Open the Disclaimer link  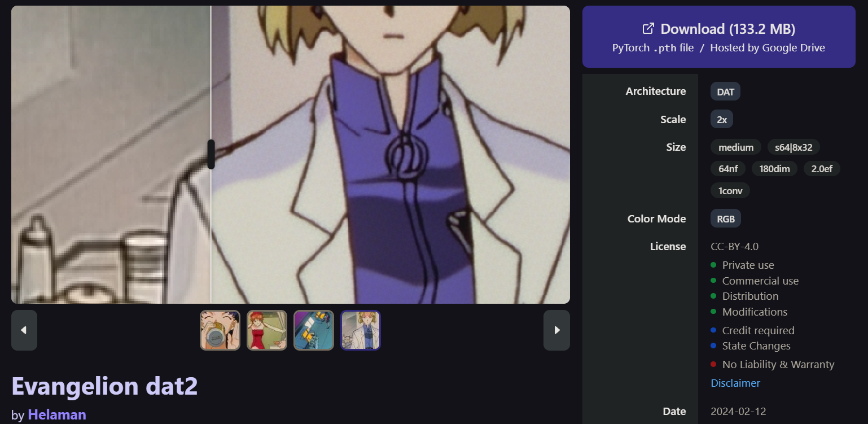[735, 383]
